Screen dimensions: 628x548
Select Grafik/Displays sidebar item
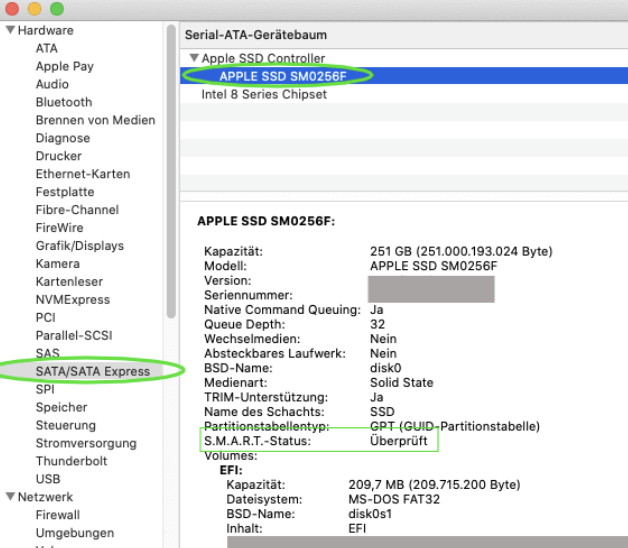[x=79, y=245]
